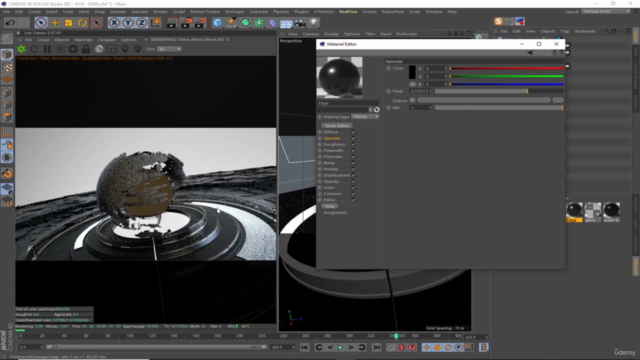This screenshot has height=360, width=640.
Task: Click the Undo arrow icon
Action: [11, 23]
